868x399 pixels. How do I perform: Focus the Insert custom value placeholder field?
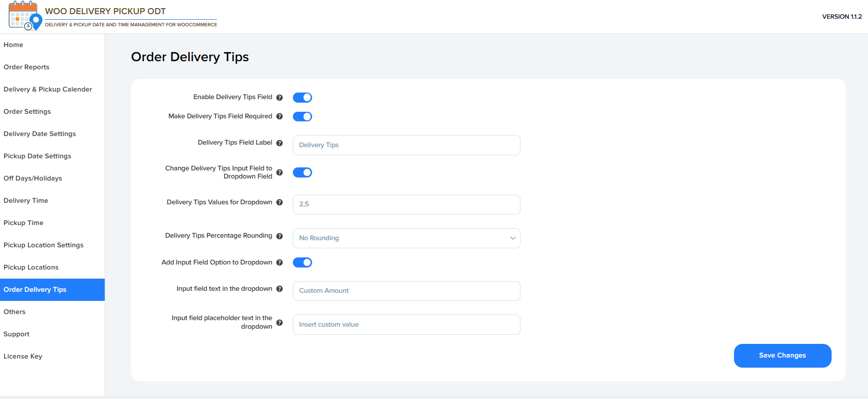click(406, 325)
